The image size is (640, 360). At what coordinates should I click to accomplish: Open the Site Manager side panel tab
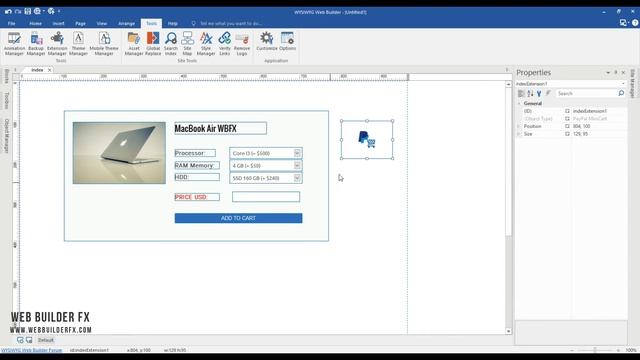click(x=633, y=83)
